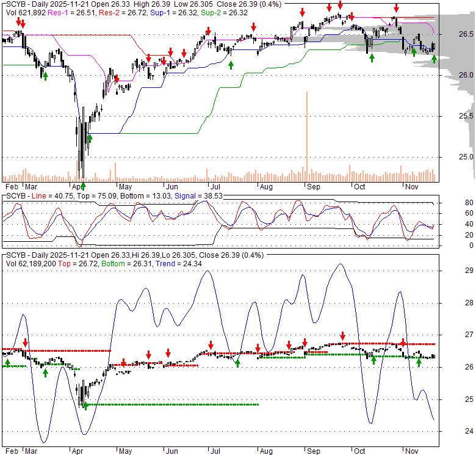
Task: Select the green arrow at the far right of the top price chart
Action: [x=434, y=59]
